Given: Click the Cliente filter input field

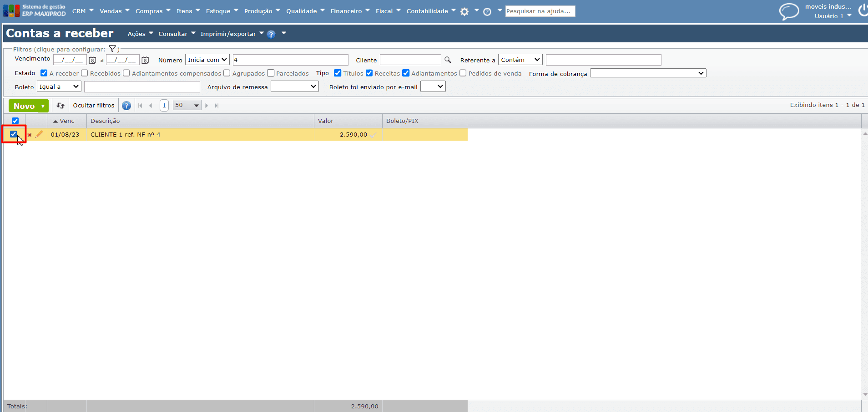Looking at the screenshot, I should pos(410,60).
